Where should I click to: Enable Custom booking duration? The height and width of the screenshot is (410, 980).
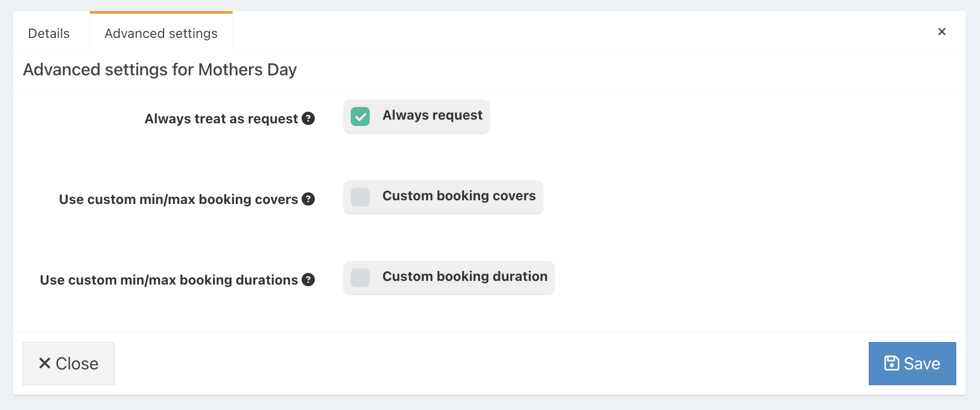pos(360,278)
